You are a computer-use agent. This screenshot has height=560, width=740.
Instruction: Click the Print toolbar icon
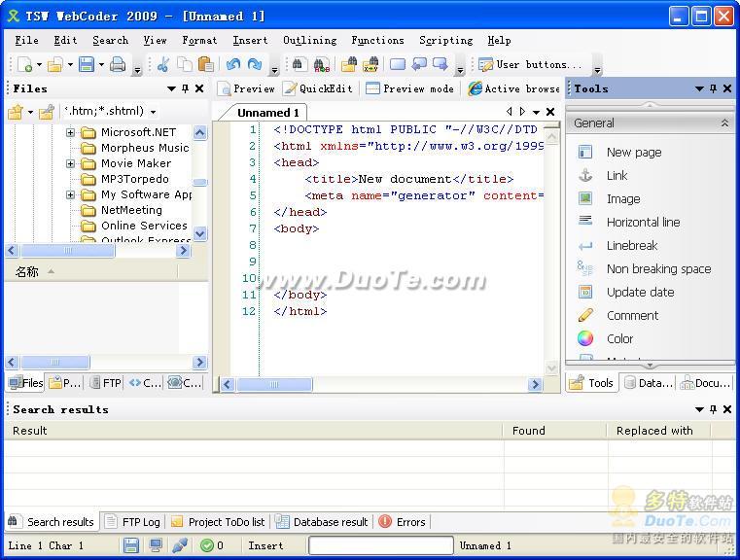[x=118, y=64]
